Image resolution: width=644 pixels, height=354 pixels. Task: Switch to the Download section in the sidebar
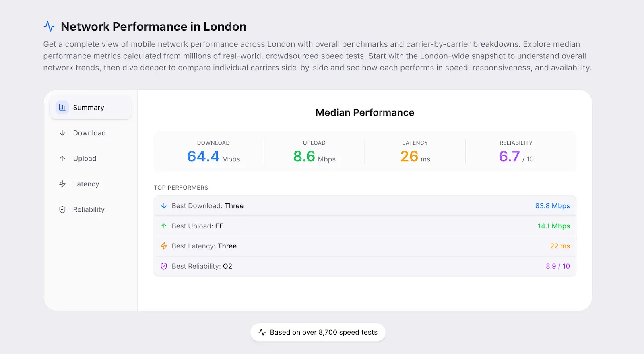(x=89, y=133)
